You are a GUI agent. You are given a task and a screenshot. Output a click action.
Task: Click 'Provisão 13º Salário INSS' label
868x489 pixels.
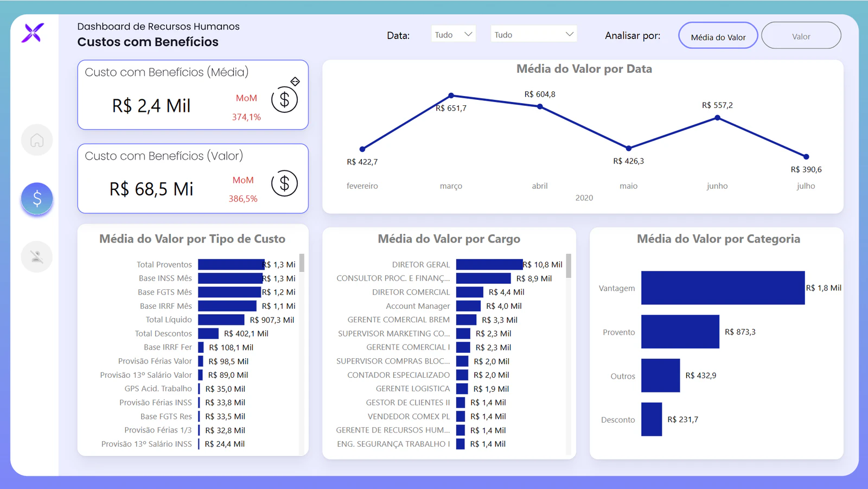pyautogui.click(x=146, y=444)
